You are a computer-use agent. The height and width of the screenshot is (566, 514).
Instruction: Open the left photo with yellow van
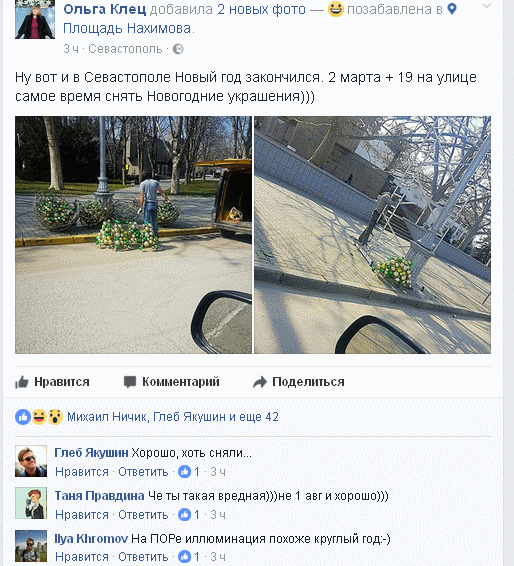point(133,235)
